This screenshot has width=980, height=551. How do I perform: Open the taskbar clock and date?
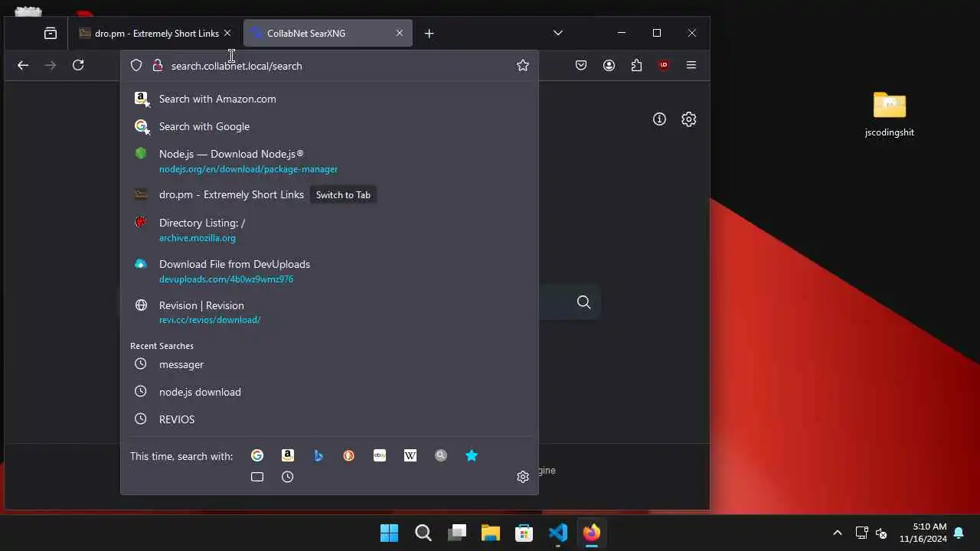pos(923,533)
